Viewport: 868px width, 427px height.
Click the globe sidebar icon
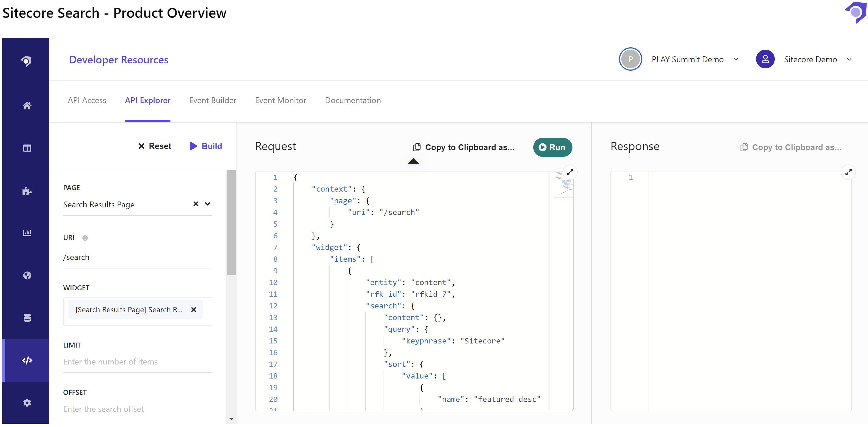click(27, 275)
